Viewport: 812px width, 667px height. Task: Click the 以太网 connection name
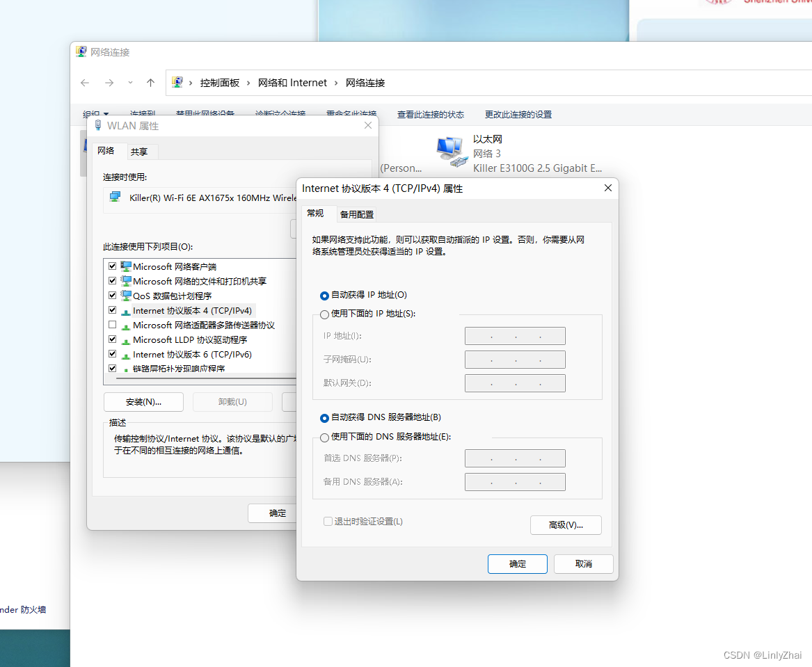pyautogui.click(x=487, y=139)
